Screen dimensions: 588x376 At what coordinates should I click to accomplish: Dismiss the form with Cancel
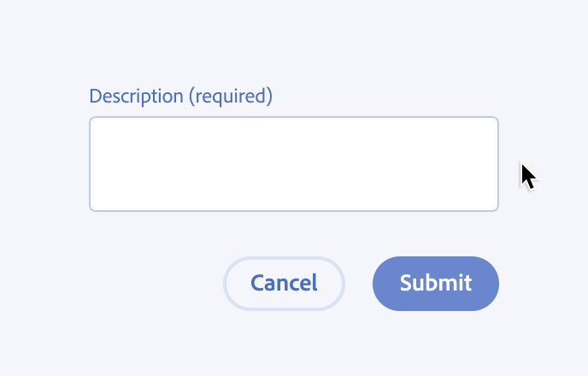coord(284,283)
